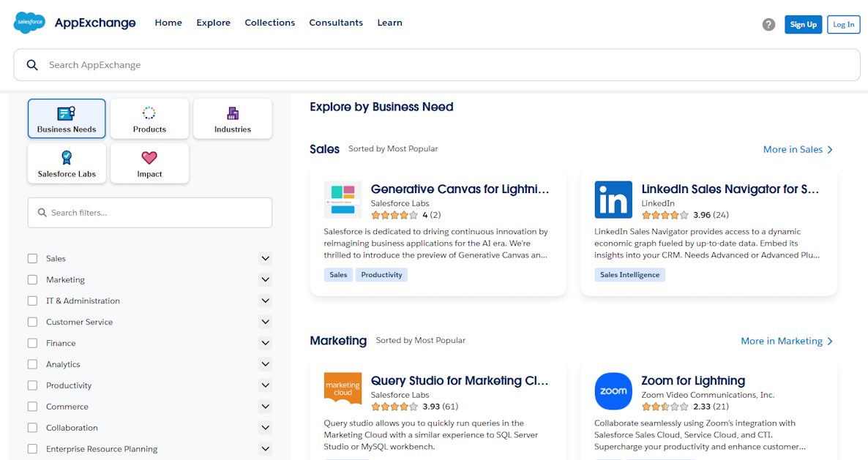Expand the Customer Service filter section
The image size is (868, 460).
pos(265,322)
